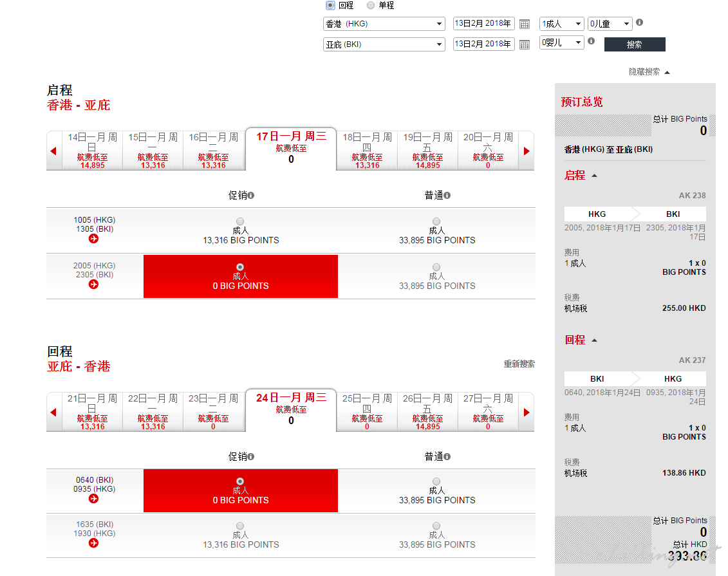The image size is (728, 576).
Task: Click flight details icon for 2005 HKG flight
Action: click(x=94, y=284)
